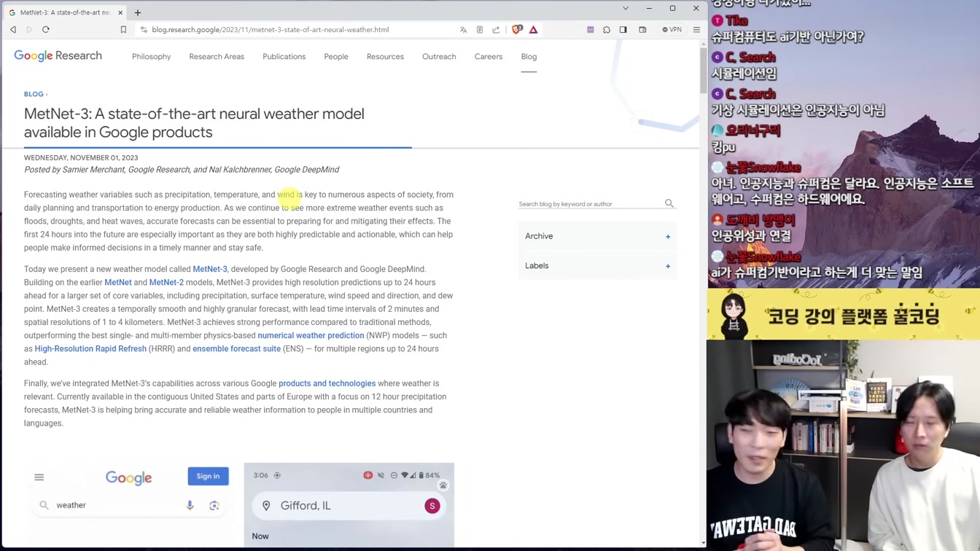This screenshot has width=980, height=551.
Task: Open Brave Shields lion icon
Action: coord(517,30)
